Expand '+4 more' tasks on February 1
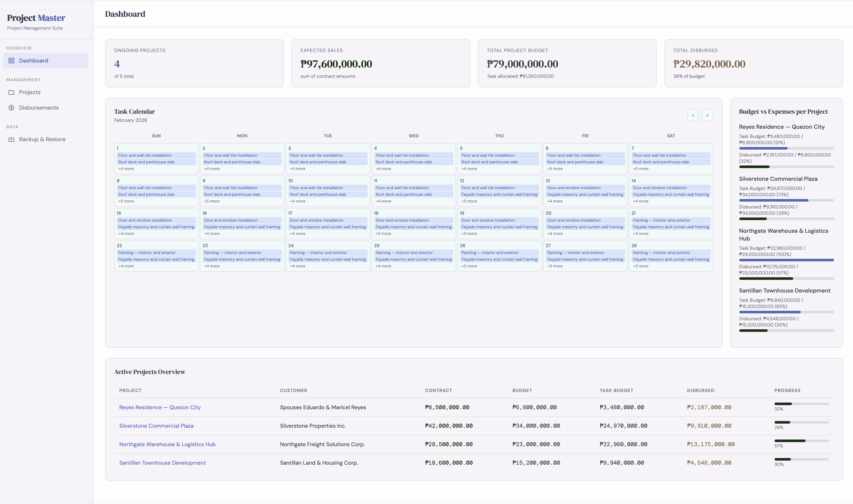The width and height of the screenshot is (853, 504). [x=126, y=169]
